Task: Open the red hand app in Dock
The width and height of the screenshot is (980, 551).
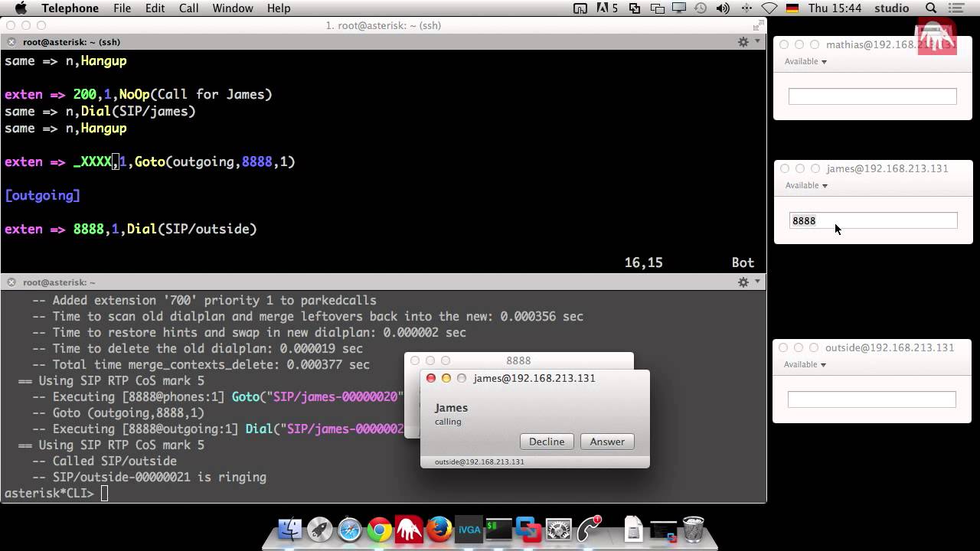Action: (409, 530)
